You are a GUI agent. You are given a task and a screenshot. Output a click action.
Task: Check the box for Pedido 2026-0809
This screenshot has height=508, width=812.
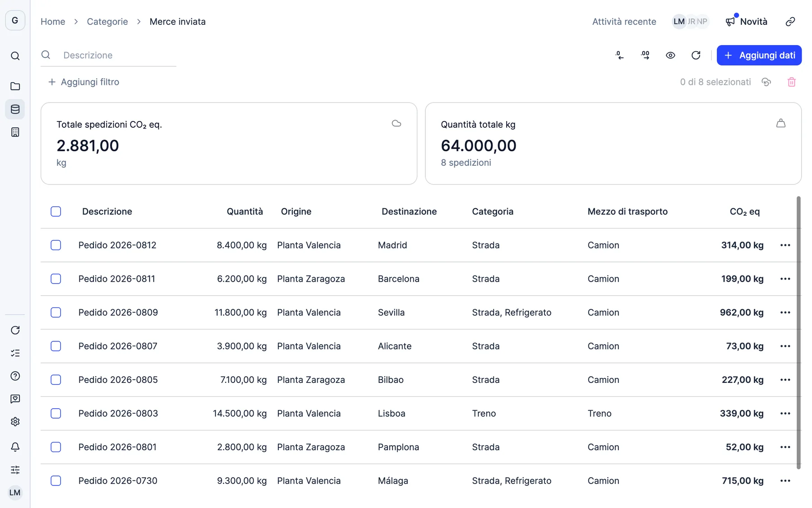(x=56, y=312)
